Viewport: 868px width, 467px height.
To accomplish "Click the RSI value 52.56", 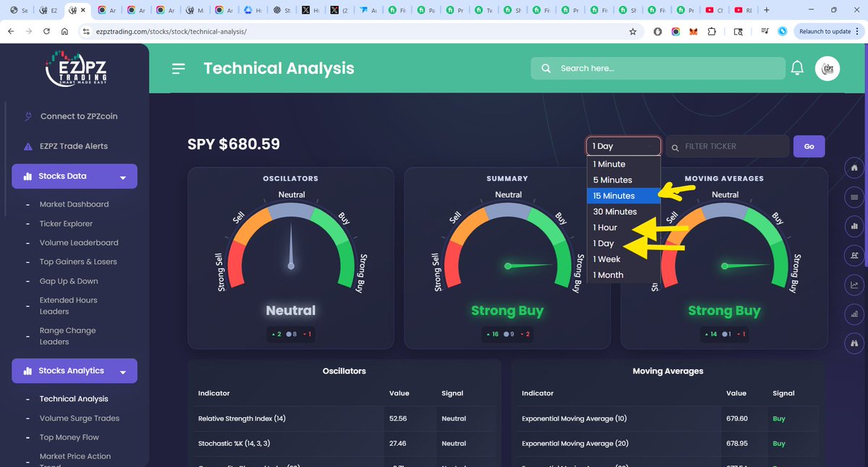I will pyautogui.click(x=398, y=418).
